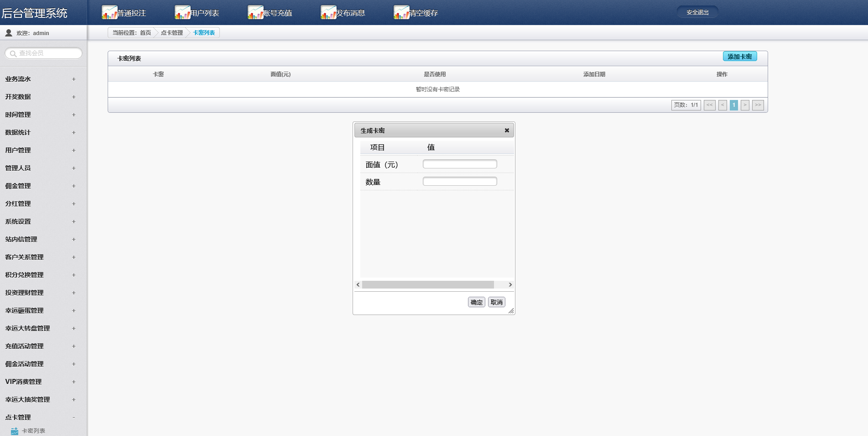The image size is (868, 436).
Task: Expand the 佣金管理 menu
Action: tap(73, 186)
